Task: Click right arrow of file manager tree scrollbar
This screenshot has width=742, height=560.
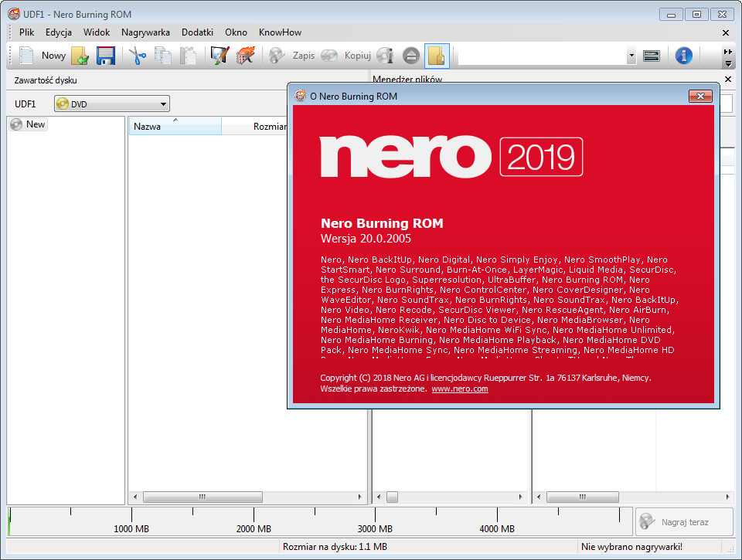Action: click(520, 497)
